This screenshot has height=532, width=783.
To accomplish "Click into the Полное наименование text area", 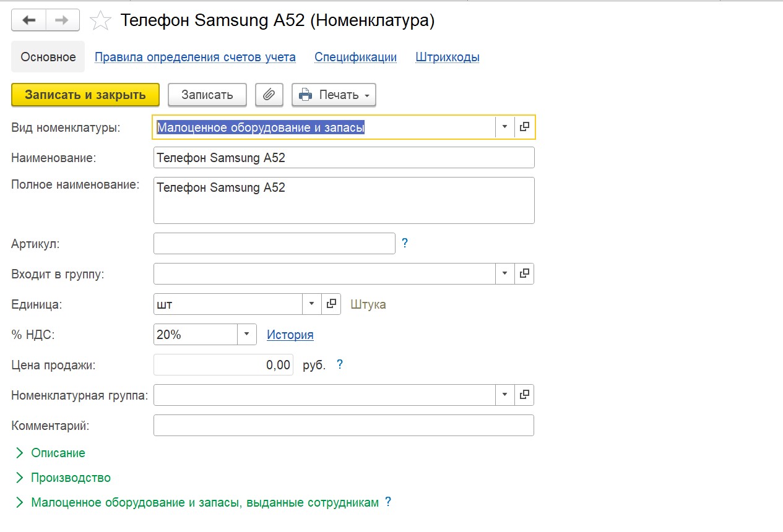I will click(x=344, y=200).
